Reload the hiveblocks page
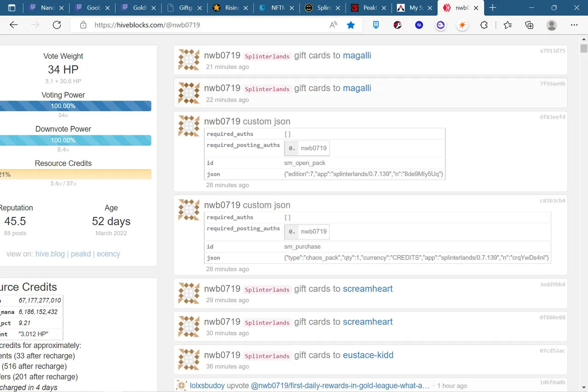The image size is (588, 392). click(x=57, y=25)
